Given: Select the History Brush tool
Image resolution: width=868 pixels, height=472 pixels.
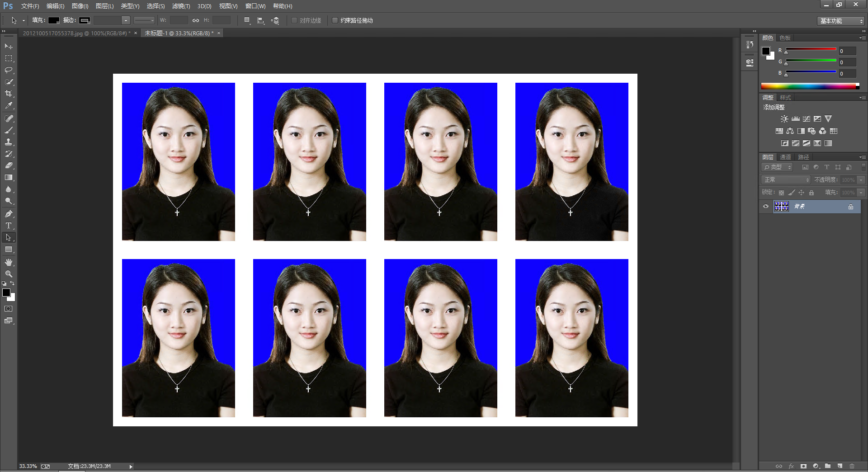Looking at the screenshot, I should [9, 154].
